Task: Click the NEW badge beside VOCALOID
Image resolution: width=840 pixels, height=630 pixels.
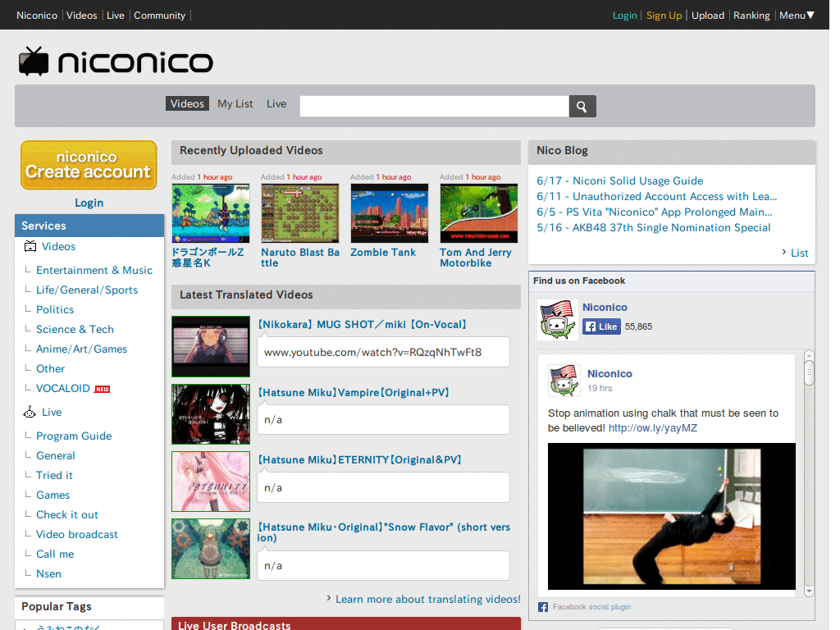Action: click(x=102, y=389)
